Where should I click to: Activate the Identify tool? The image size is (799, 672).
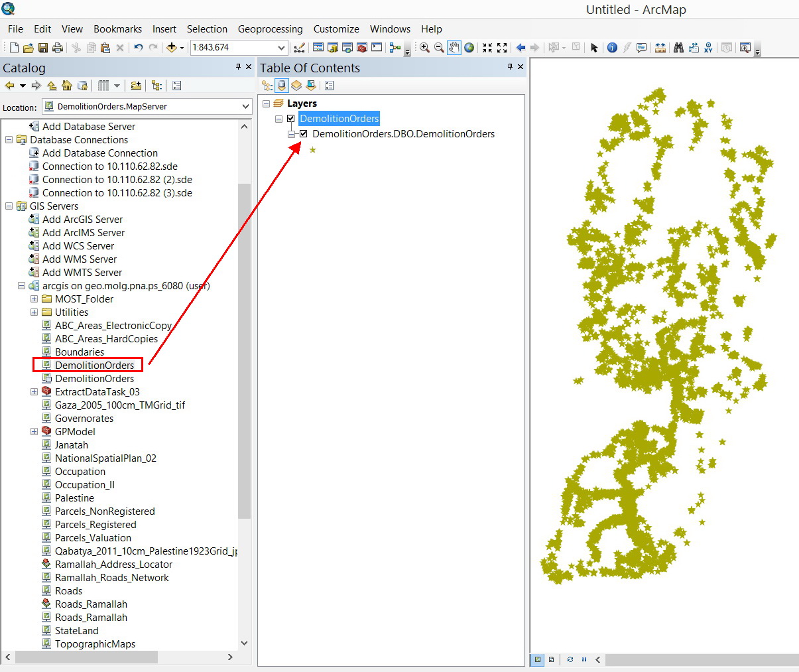click(x=612, y=48)
